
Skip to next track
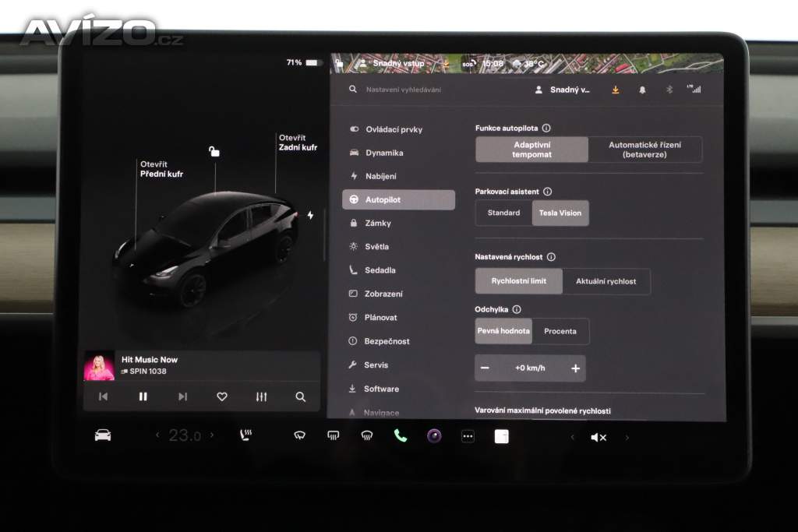pyautogui.click(x=182, y=396)
